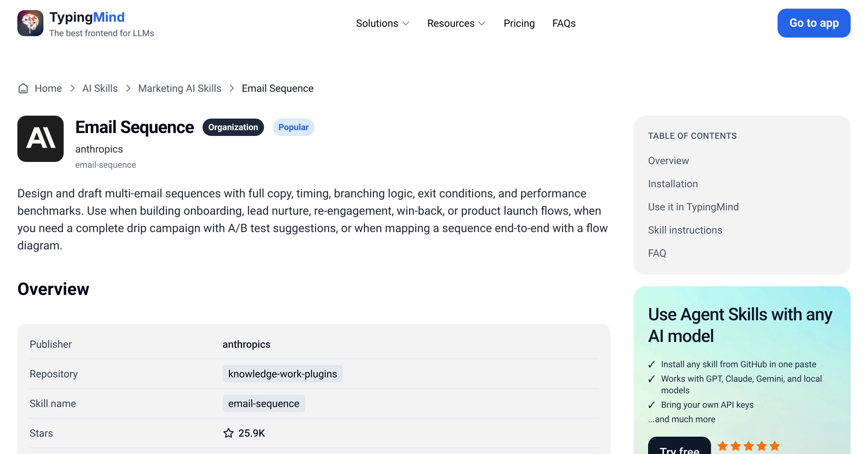The width and height of the screenshot is (868, 454).
Task: Click the home icon in breadcrumb
Action: coord(23,88)
